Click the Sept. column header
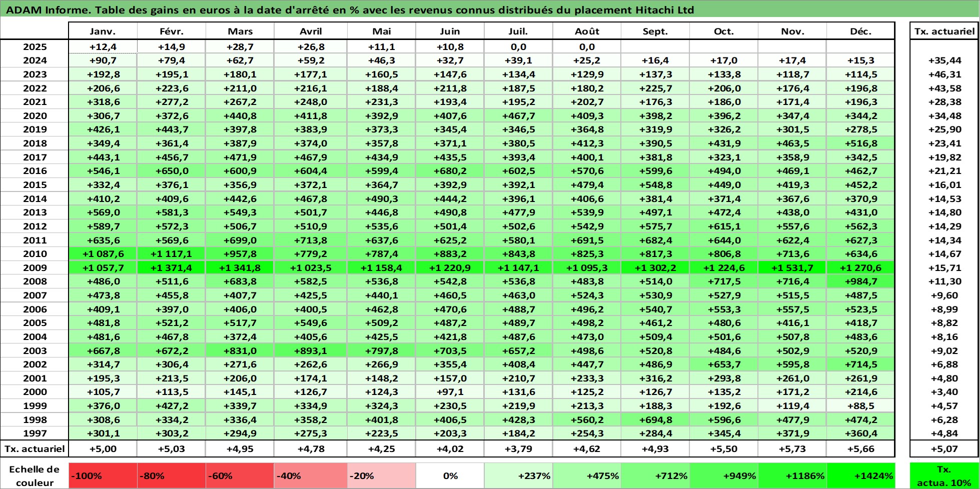This screenshot has height=489, width=980. [655, 31]
